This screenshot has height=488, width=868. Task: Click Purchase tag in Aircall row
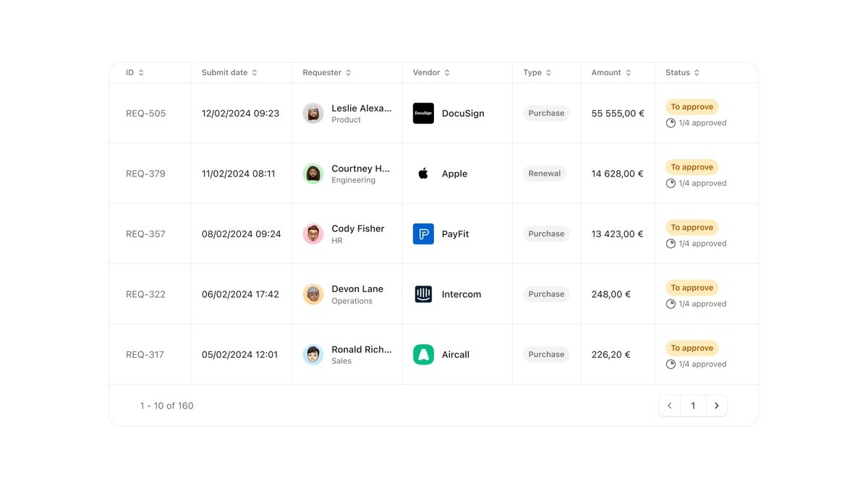point(546,355)
